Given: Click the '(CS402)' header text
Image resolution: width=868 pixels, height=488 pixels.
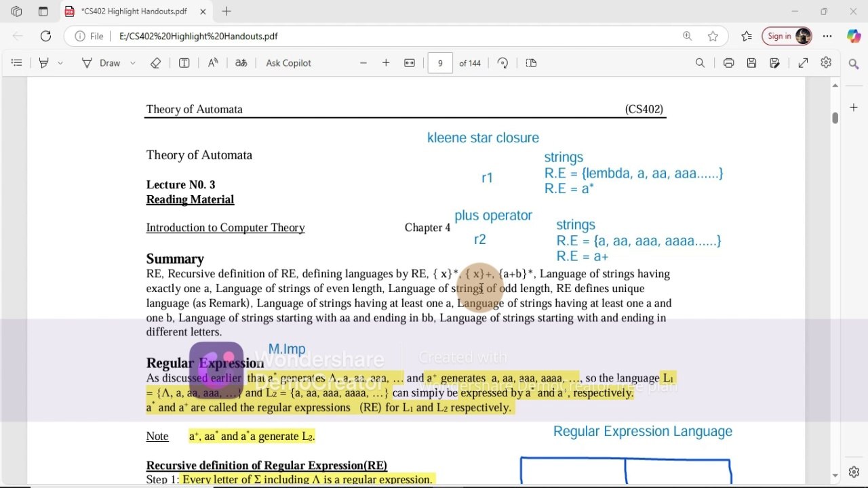Looking at the screenshot, I should pyautogui.click(x=644, y=109).
